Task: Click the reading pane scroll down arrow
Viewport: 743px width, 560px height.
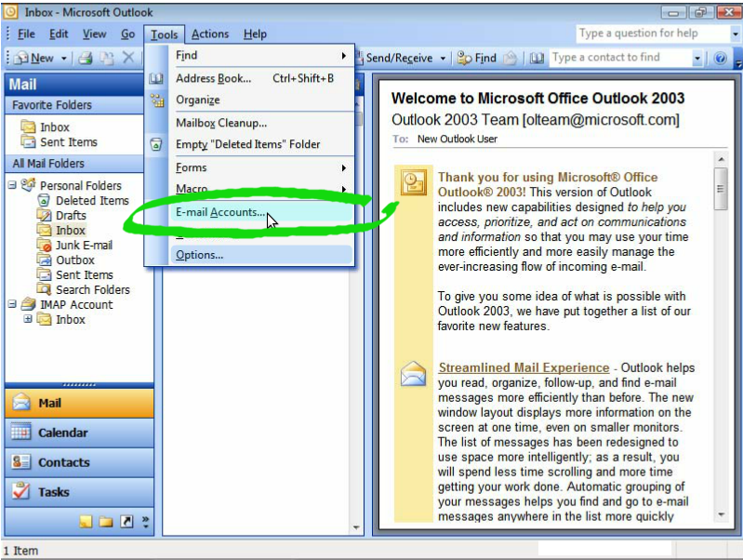Action: [x=721, y=515]
